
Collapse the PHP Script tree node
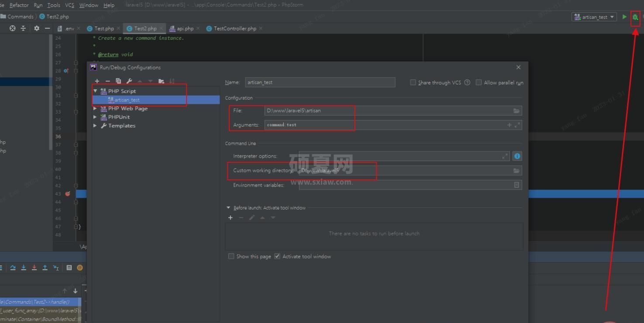tap(95, 91)
